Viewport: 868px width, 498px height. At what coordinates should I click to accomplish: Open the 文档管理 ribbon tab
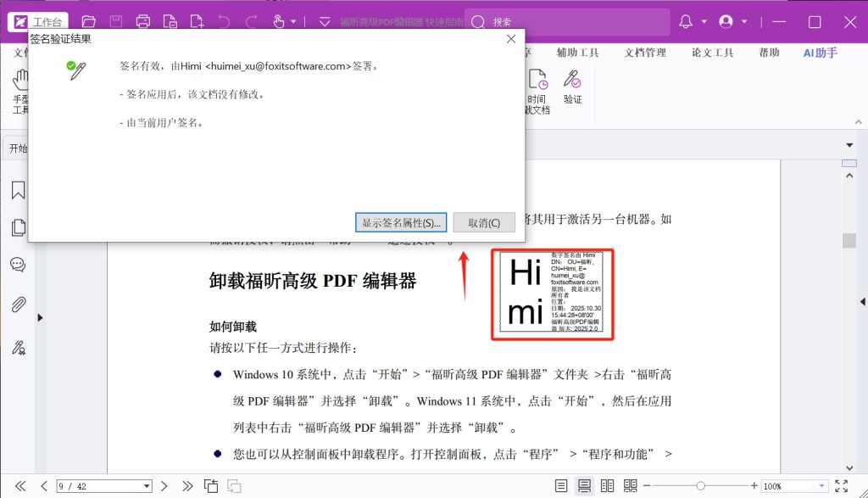[x=645, y=53]
